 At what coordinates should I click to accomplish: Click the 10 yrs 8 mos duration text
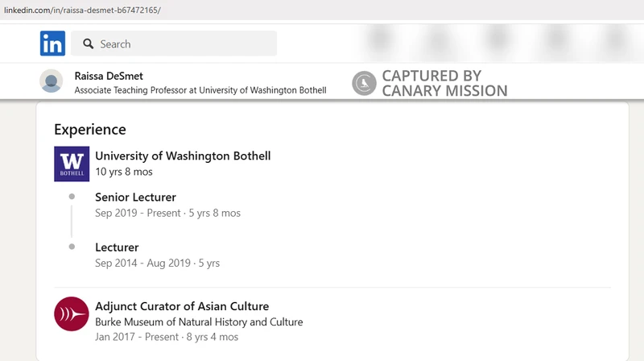[124, 172]
